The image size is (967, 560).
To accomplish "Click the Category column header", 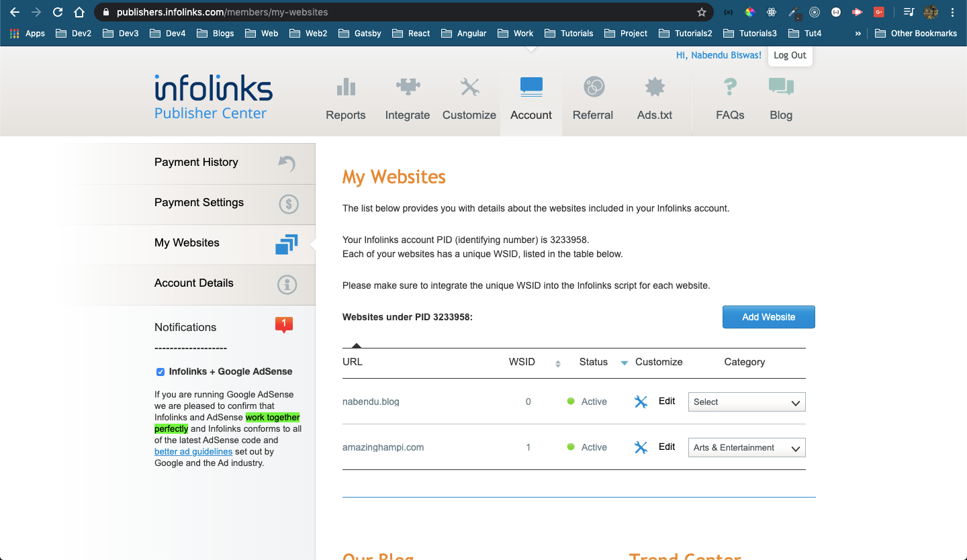I will [x=745, y=362].
